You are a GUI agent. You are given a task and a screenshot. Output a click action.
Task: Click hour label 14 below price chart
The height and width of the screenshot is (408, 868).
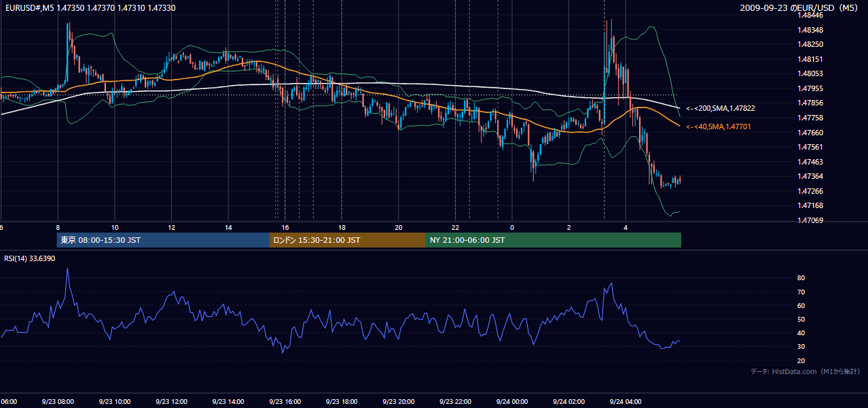point(228,227)
